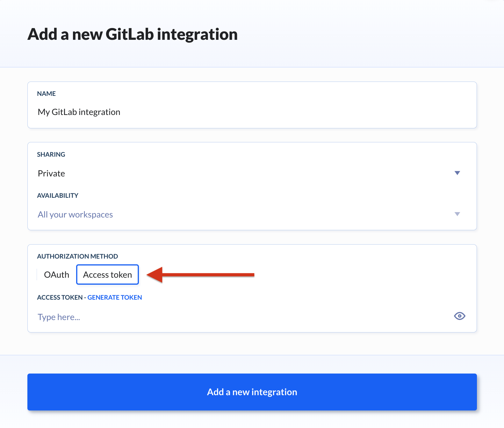Show the access token with eye icon
Screen dimensions: 504x428
coord(459,316)
